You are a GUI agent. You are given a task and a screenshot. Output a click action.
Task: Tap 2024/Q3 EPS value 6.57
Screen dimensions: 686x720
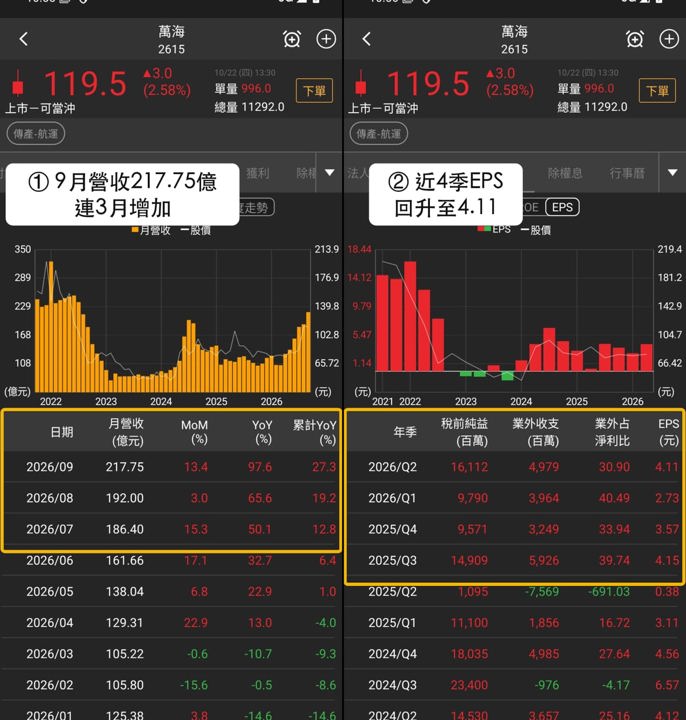pyautogui.click(x=667, y=685)
